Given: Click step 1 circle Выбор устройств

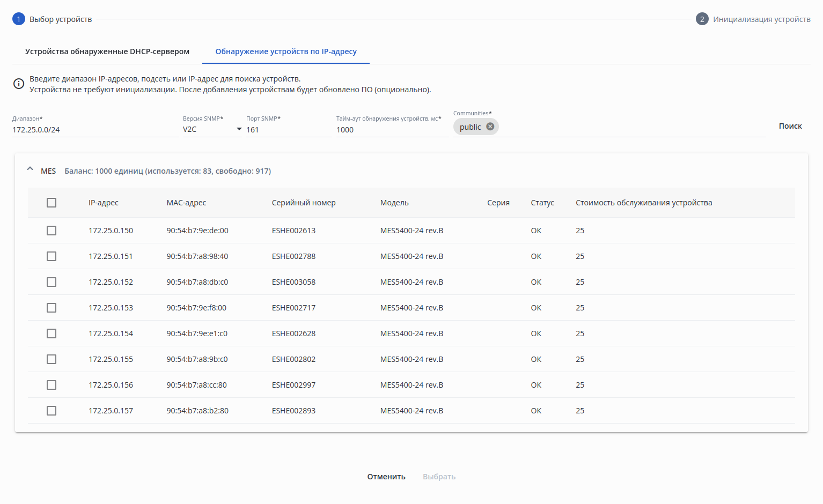Looking at the screenshot, I should [x=19, y=19].
